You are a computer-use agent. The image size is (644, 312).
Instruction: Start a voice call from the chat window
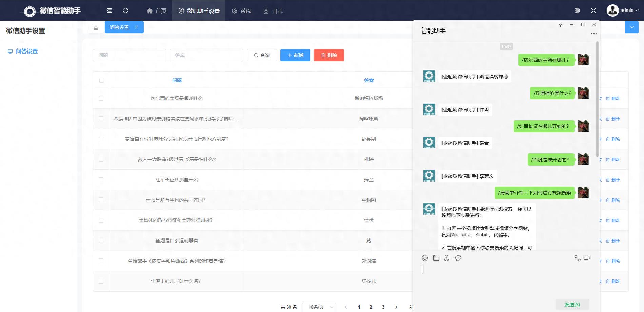(x=577, y=258)
